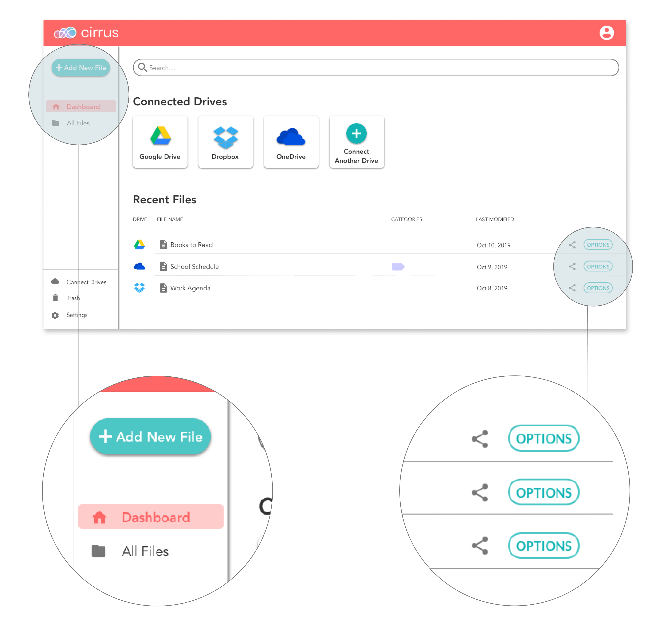Click the cirrus cloud logo
Viewport: 672px width, 629px height.
66,33
